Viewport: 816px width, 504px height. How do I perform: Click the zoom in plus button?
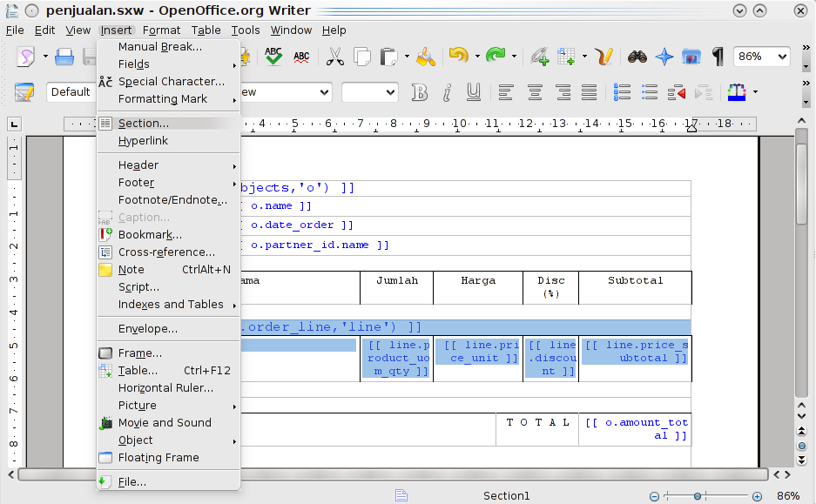pos(757,495)
